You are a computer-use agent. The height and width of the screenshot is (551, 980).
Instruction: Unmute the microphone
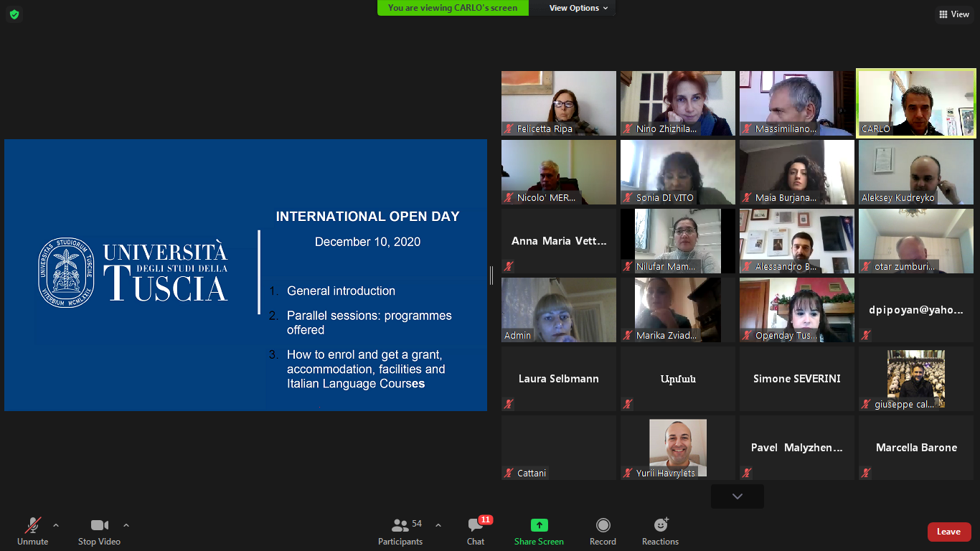(x=32, y=532)
